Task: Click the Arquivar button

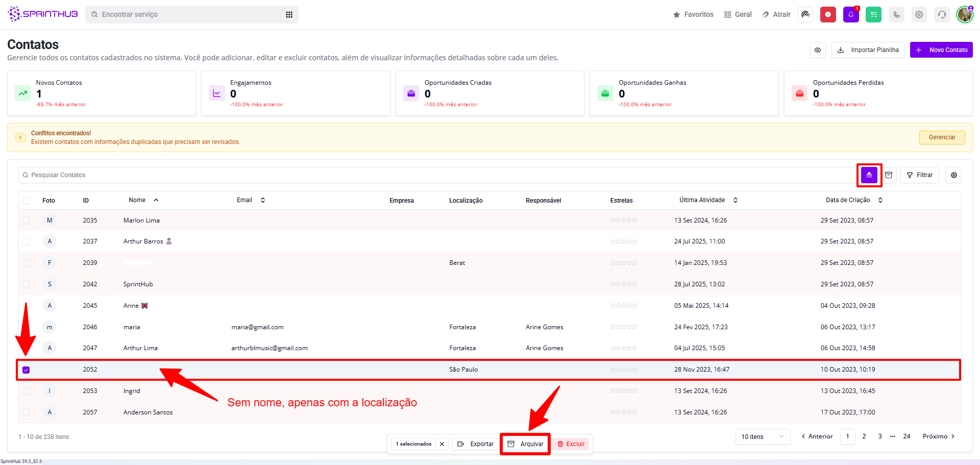Action: 525,444
